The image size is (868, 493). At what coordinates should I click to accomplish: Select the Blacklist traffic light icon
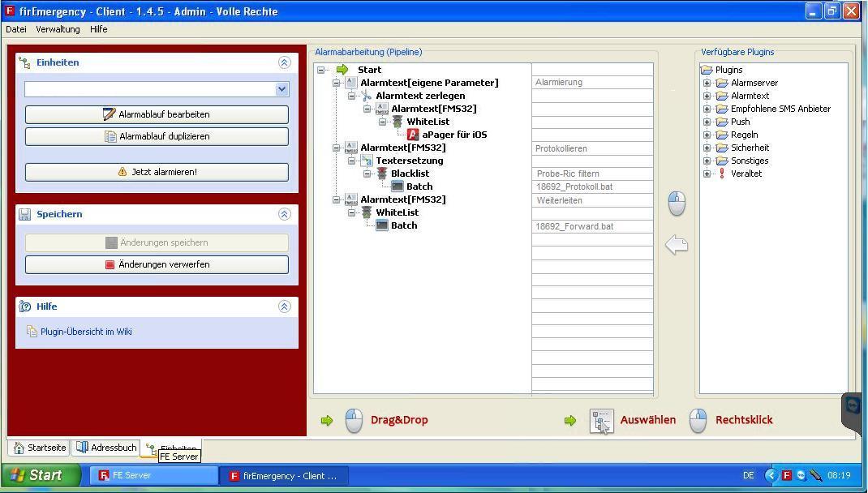point(382,174)
